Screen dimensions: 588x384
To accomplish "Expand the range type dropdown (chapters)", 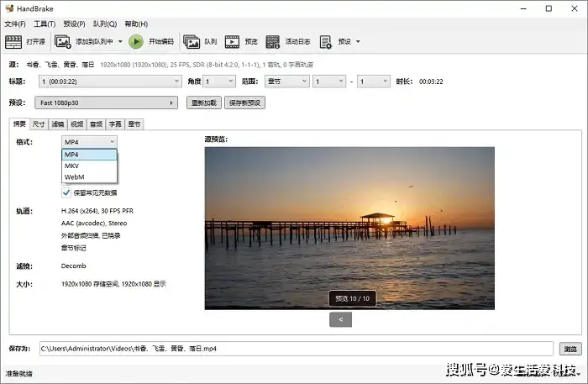I will click(287, 82).
